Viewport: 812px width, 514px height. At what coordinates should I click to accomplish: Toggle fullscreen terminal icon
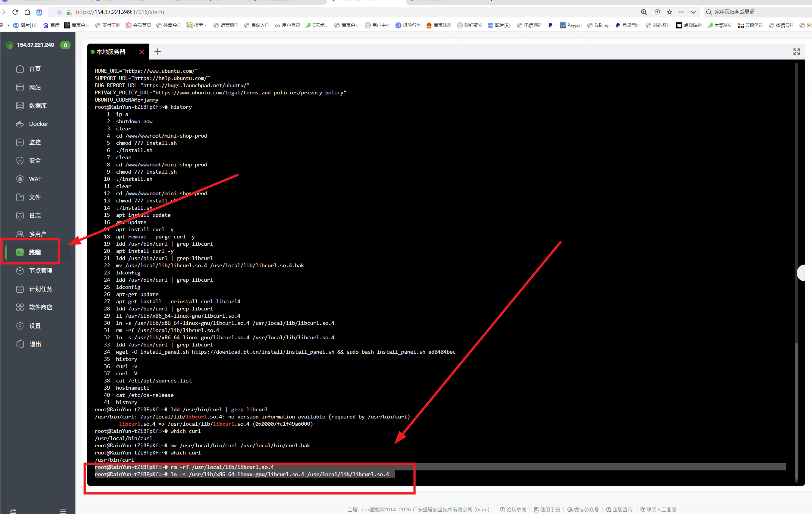pyautogui.click(x=796, y=52)
